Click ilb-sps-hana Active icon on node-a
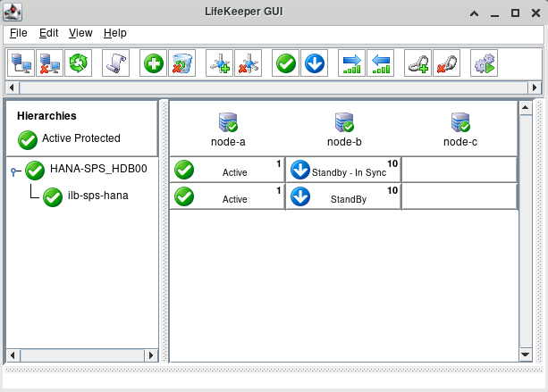Screen dimensions: 548x392 pos(184,196)
